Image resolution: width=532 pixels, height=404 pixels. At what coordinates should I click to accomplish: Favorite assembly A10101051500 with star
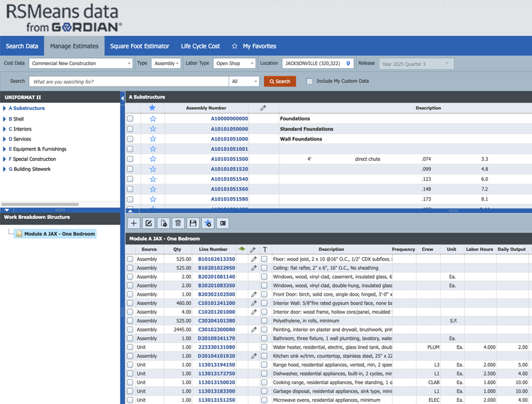pos(152,159)
